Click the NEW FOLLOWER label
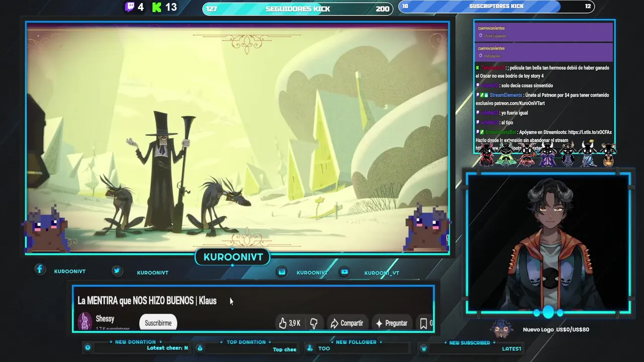This screenshot has width=644, height=362. tap(356, 342)
